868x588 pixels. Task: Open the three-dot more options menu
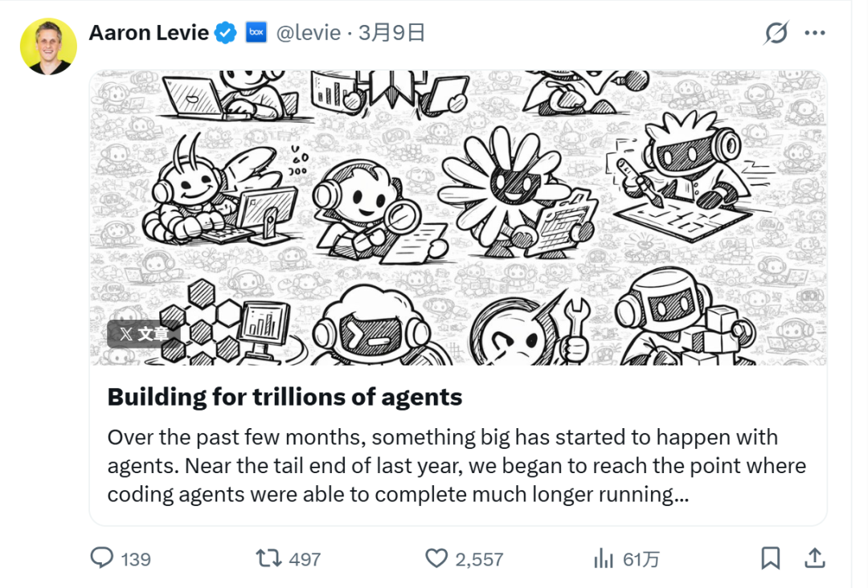(x=815, y=33)
